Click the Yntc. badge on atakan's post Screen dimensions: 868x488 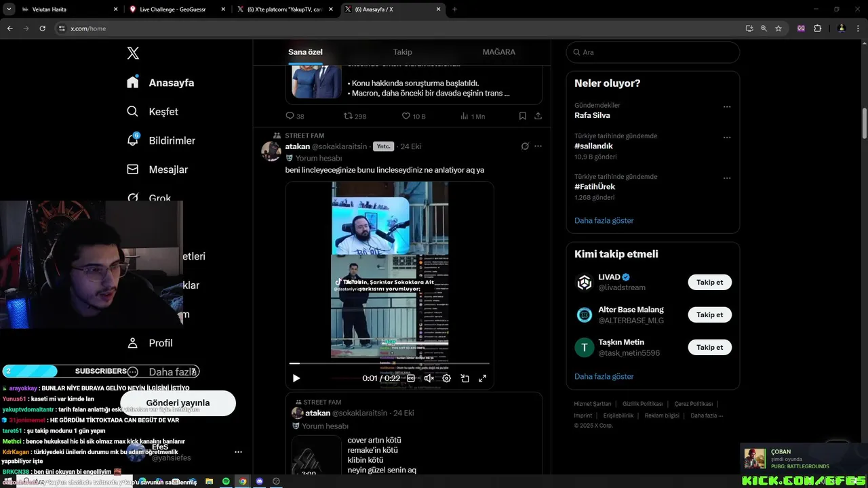pos(383,146)
